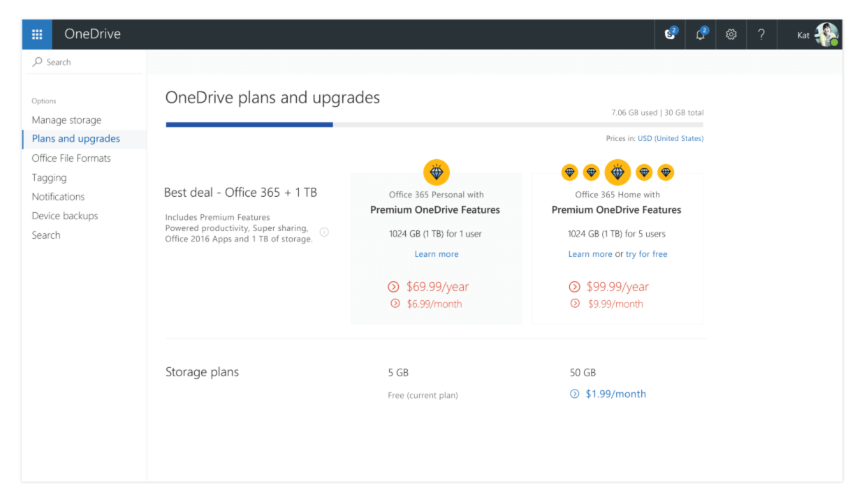Click the 50 GB storage label
The image size is (864, 504).
click(x=583, y=373)
